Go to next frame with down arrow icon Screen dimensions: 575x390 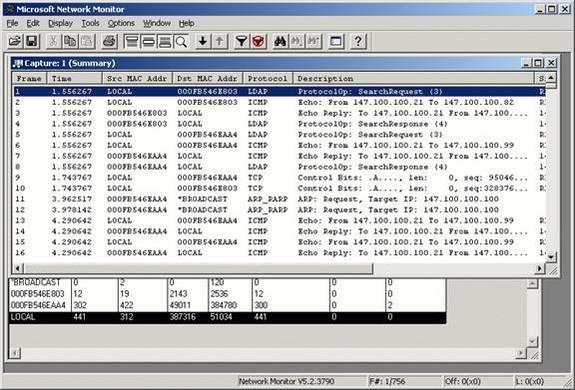(x=203, y=41)
